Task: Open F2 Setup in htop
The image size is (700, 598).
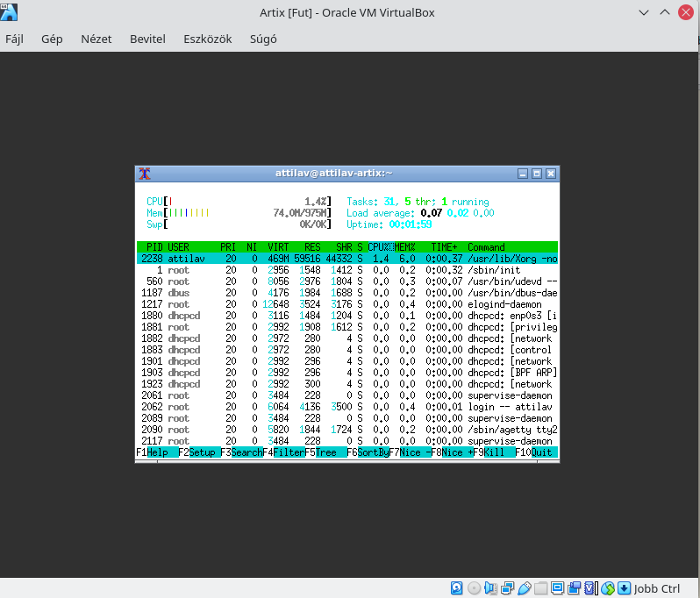Action: 199,452
